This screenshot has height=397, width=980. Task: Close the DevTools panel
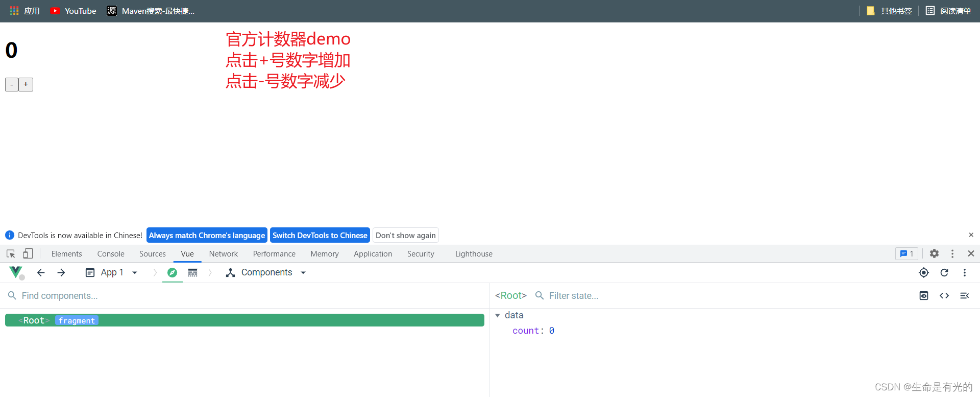point(971,253)
